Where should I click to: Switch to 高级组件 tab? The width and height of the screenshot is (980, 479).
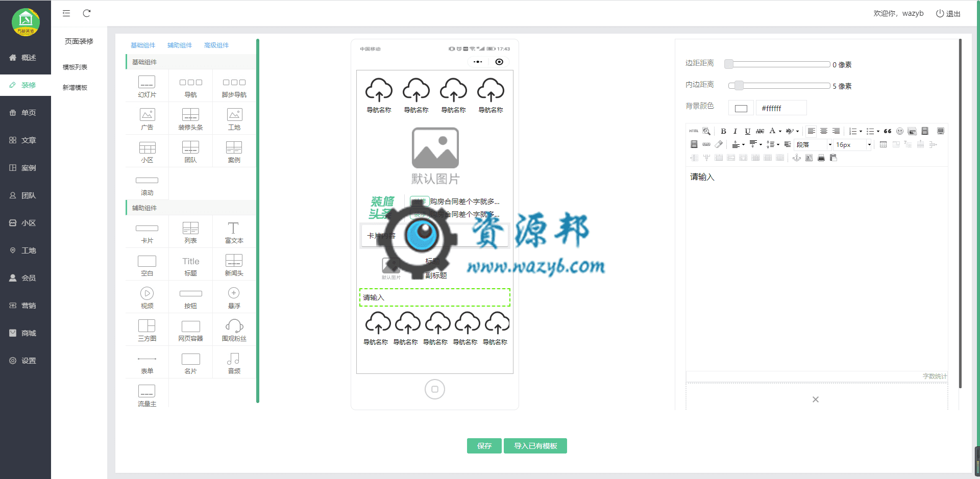click(216, 45)
